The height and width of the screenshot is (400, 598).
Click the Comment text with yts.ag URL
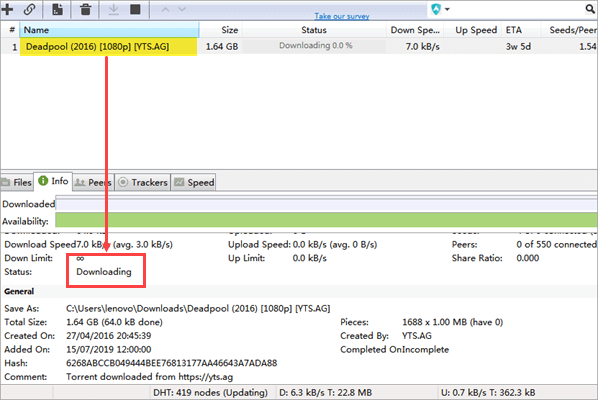click(x=149, y=377)
